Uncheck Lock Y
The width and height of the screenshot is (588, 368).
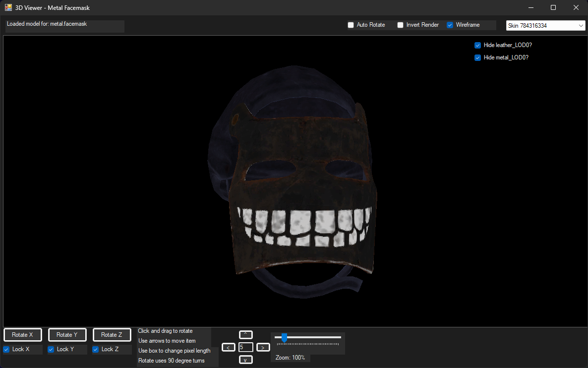(x=50, y=349)
